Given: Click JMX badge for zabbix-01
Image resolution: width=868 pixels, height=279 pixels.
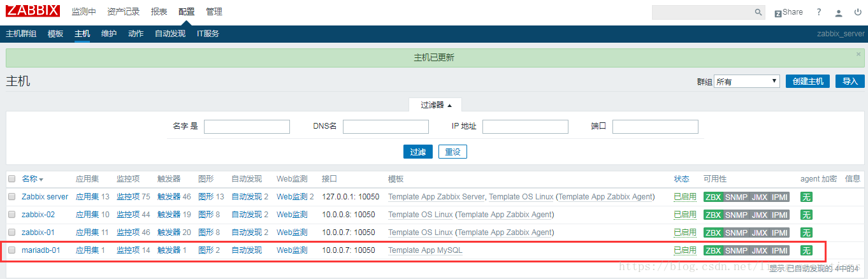Looking at the screenshot, I should point(760,232).
